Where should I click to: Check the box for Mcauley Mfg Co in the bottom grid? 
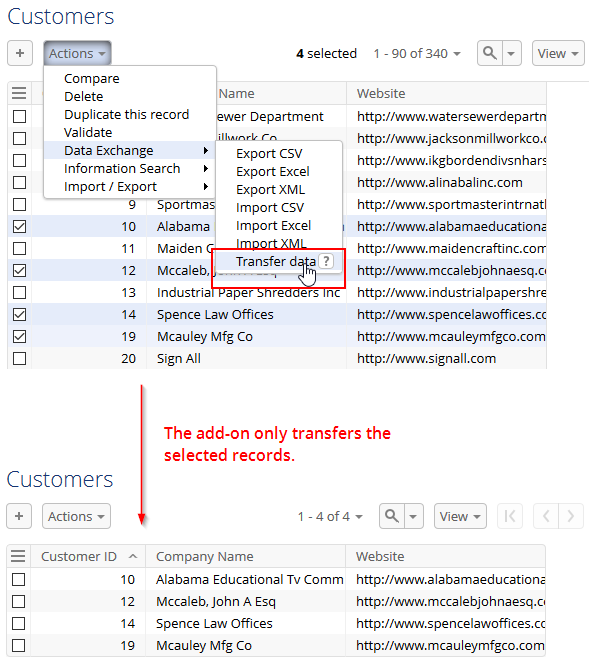18,645
